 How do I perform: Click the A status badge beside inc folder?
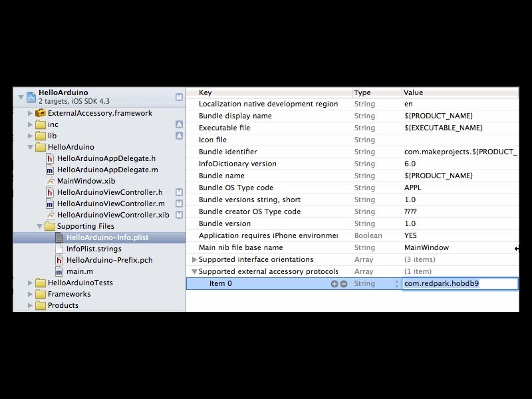[x=179, y=124]
